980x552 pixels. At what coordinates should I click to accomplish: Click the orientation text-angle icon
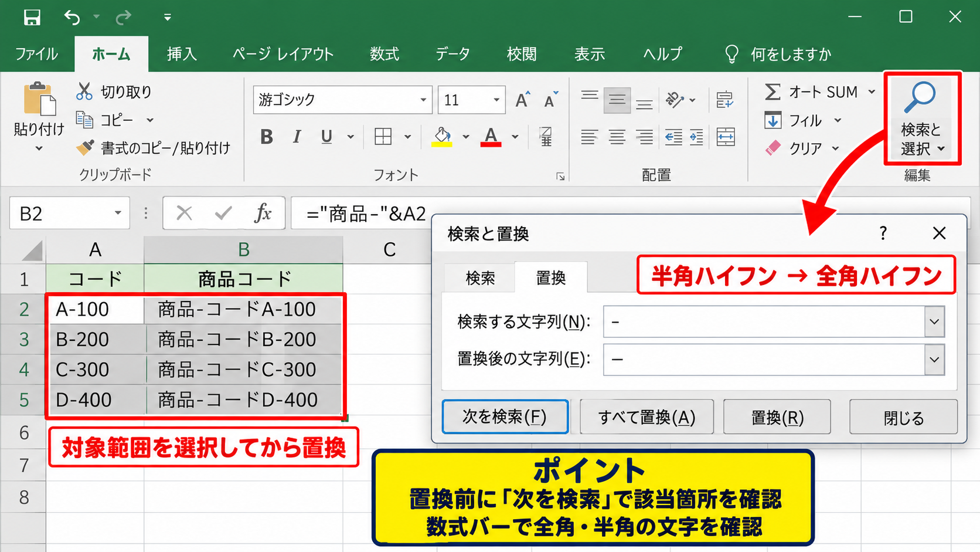[x=675, y=100]
